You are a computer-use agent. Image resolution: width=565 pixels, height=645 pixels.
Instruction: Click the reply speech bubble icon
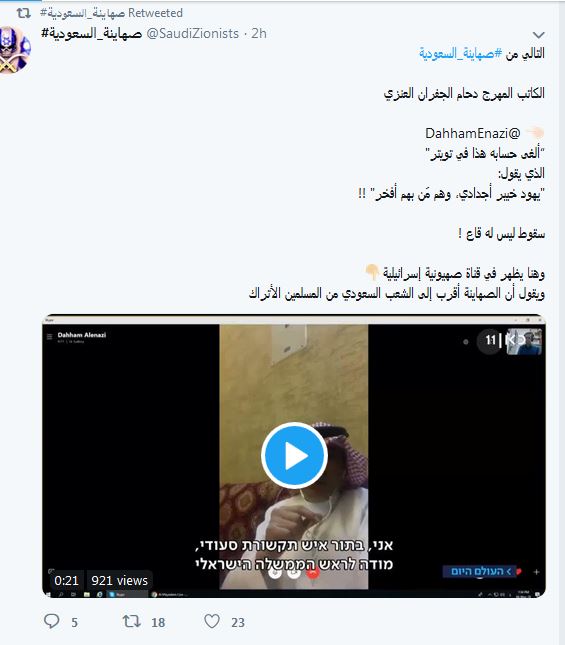click(52, 621)
